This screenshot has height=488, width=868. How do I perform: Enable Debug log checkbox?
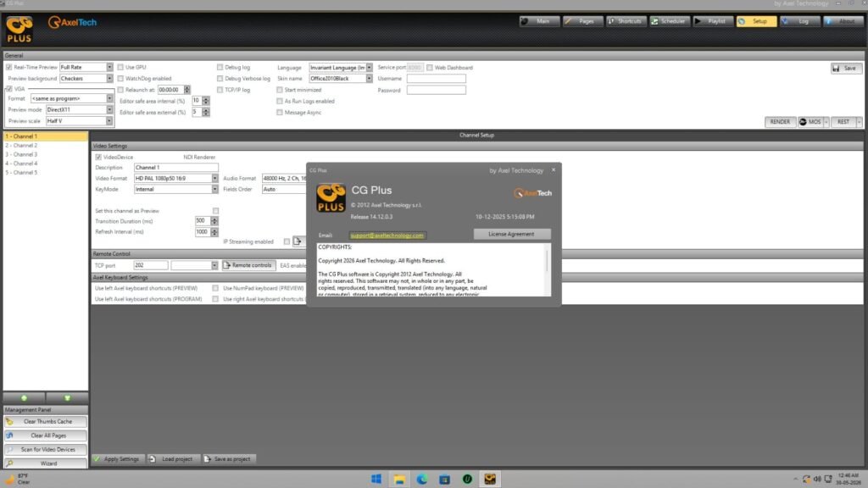click(x=220, y=68)
